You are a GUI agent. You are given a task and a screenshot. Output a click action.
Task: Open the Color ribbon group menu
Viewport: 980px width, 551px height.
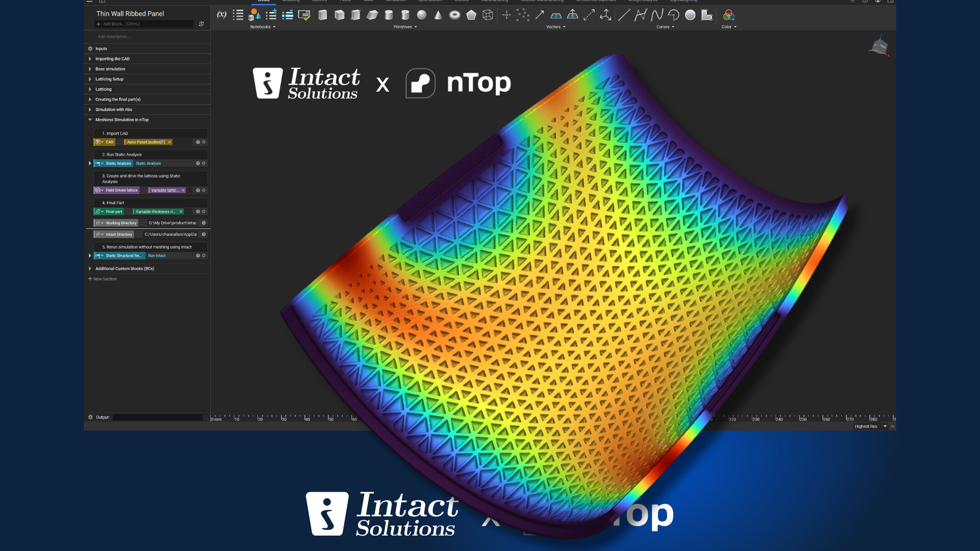[729, 27]
